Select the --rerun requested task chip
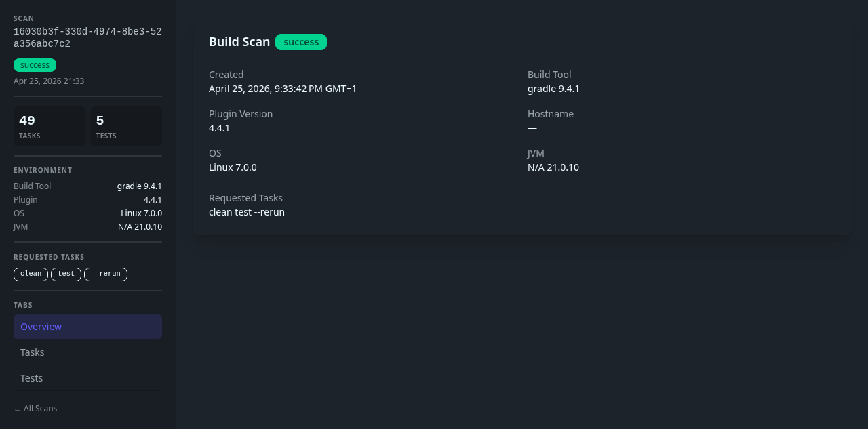The image size is (868, 429). click(106, 274)
